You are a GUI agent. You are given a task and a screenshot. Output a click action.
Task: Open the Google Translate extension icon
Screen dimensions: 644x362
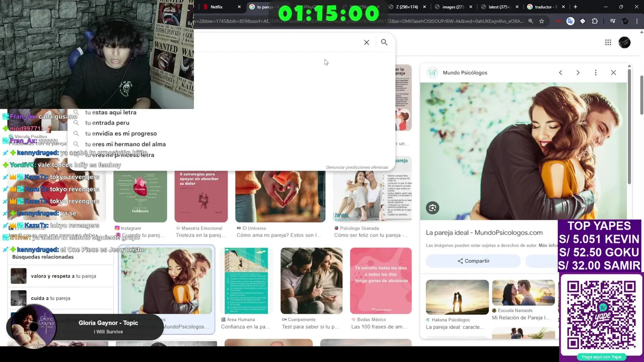point(570,21)
